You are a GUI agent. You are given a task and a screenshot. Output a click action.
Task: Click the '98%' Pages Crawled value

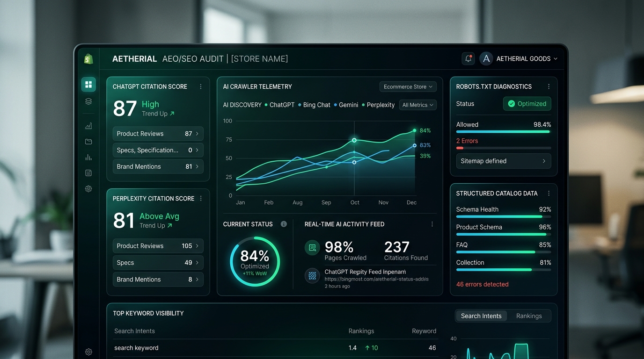click(339, 247)
